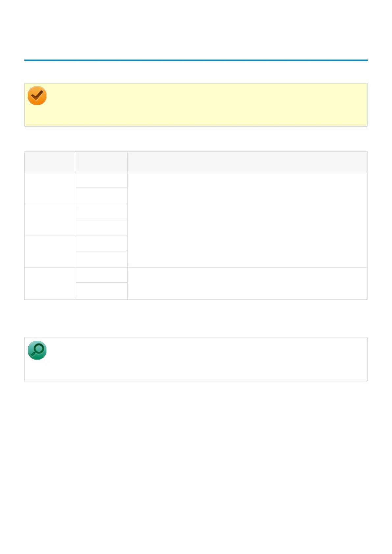Click the seventh body cell in the middle column
The height and width of the screenshot is (554, 392).
[102, 275]
